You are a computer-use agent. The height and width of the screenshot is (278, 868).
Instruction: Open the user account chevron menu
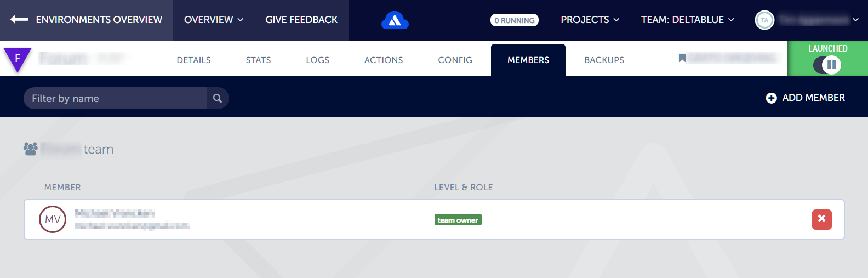pos(855,20)
